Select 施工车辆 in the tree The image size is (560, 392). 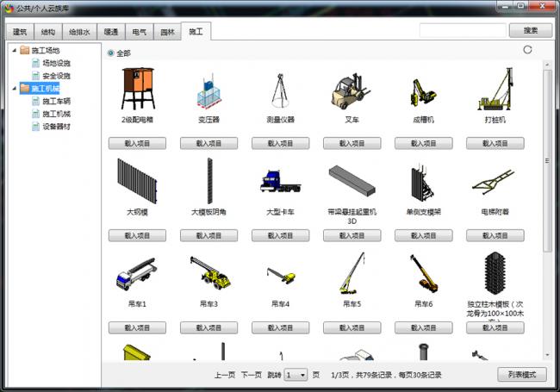tap(56, 101)
